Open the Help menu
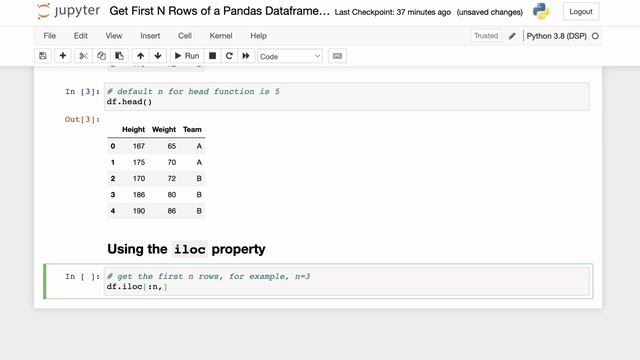The image size is (640, 360). click(x=258, y=36)
